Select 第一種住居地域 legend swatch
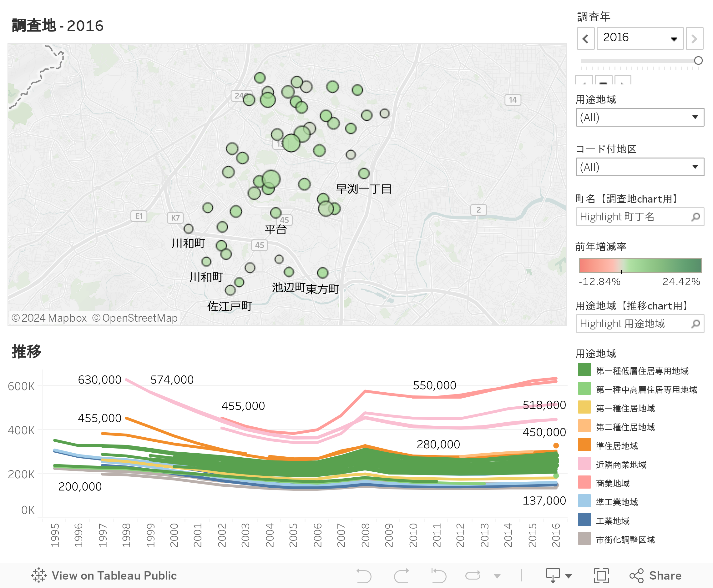Screen dimensions: 713x588 [x=584, y=407]
